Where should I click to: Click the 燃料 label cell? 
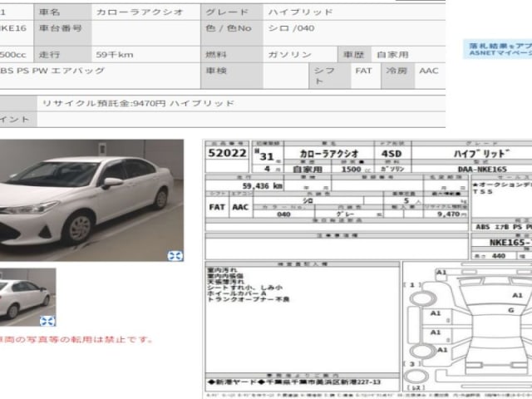coord(231,54)
